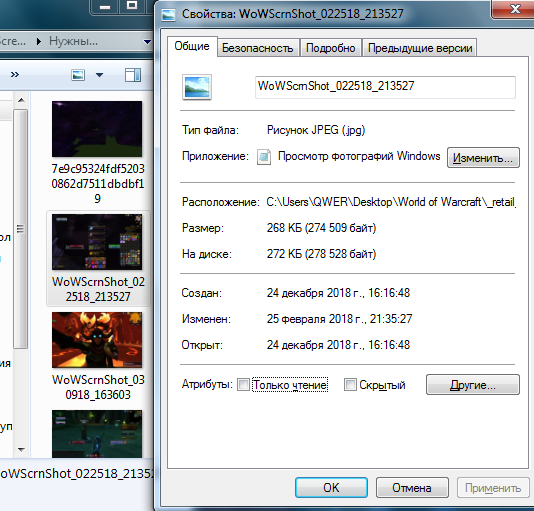Viewport: 534px width, 511px height.
Task: Select the last partly visible thumbnail in Explorer
Action: pyautogui.click(x=97, y=434)
